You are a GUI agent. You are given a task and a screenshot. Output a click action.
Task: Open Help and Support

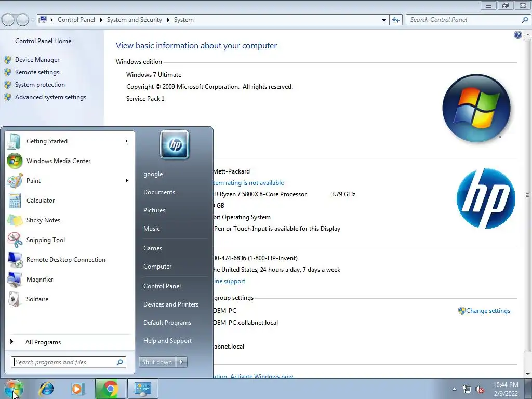click(167, 341)
